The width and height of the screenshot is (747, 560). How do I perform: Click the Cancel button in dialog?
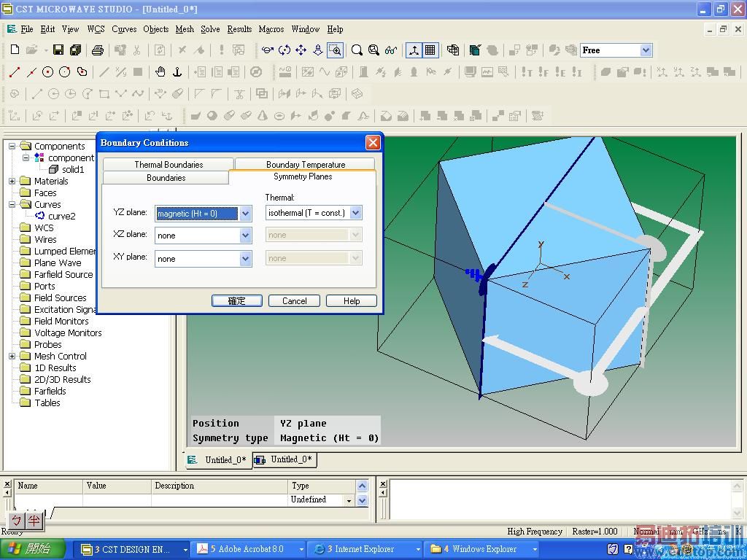(295, 301)
